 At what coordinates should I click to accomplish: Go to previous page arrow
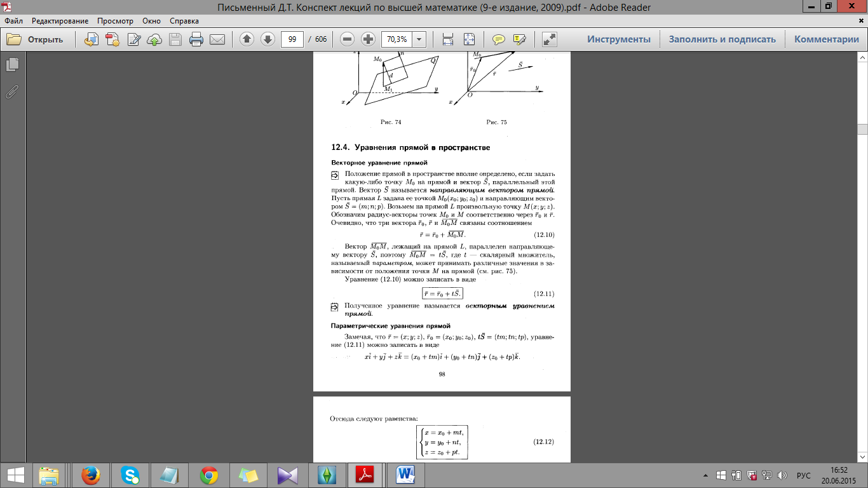point(247,39)
